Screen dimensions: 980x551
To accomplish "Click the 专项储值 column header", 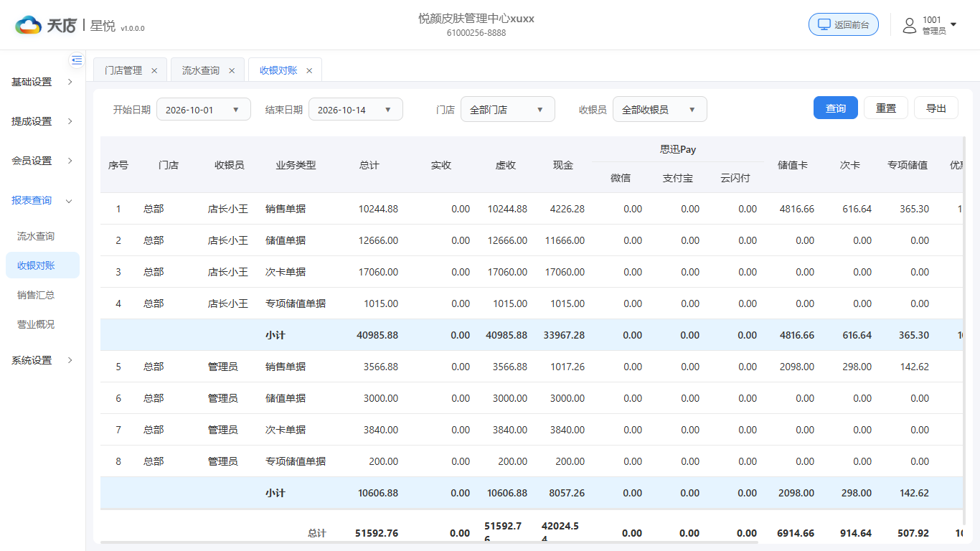I will pos(908,165).
